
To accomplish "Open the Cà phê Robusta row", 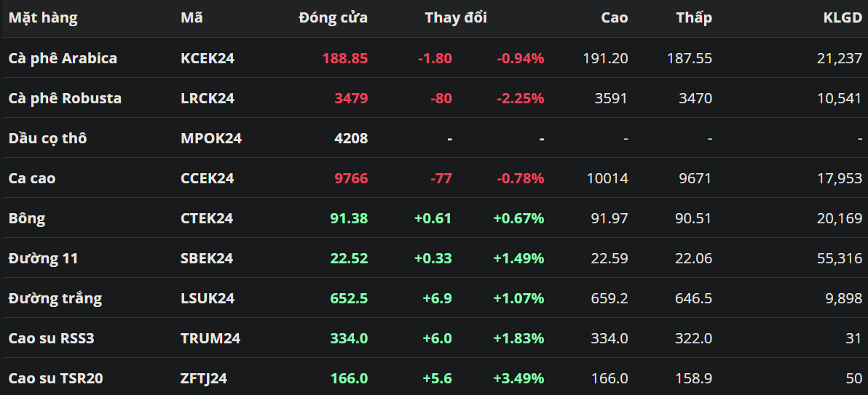I will coord(65,98).
